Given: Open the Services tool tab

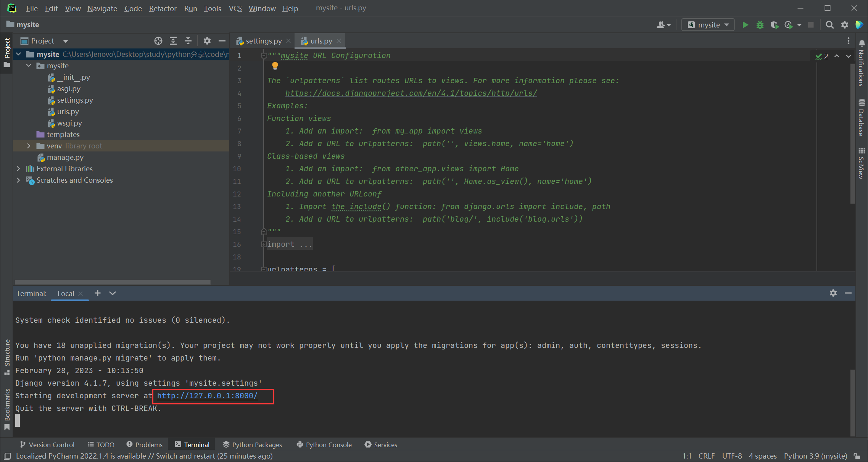Looking at the screenshot, I should 381,444.
